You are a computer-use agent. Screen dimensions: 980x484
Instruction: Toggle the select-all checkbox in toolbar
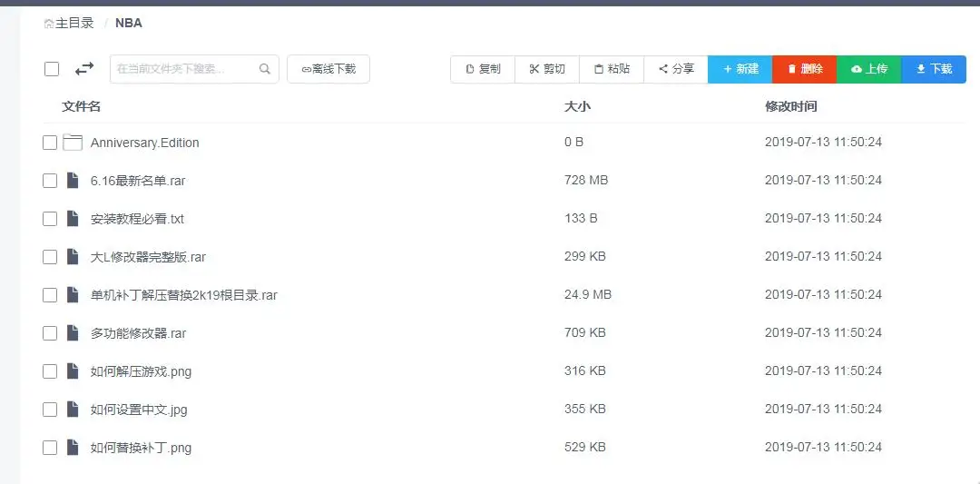point(52,69)
